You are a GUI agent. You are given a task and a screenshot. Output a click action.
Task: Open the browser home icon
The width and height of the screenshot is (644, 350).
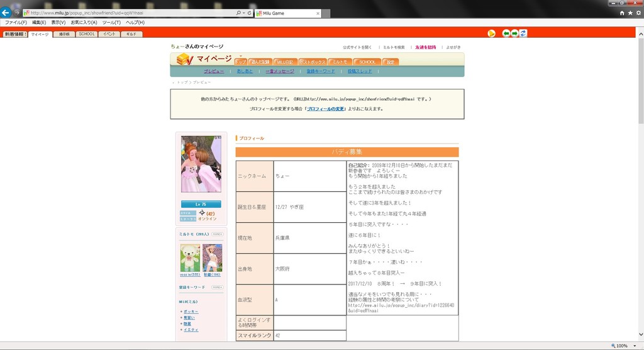point(622,13)
